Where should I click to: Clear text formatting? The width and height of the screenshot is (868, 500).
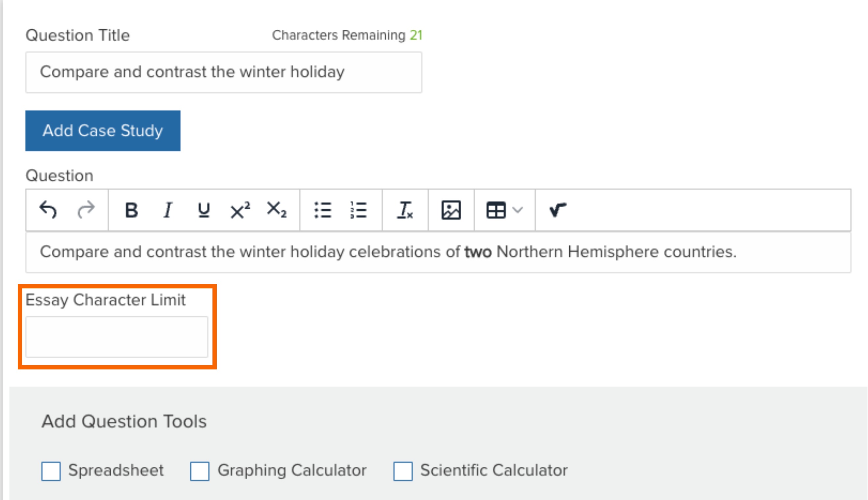(x=405, y=210)
